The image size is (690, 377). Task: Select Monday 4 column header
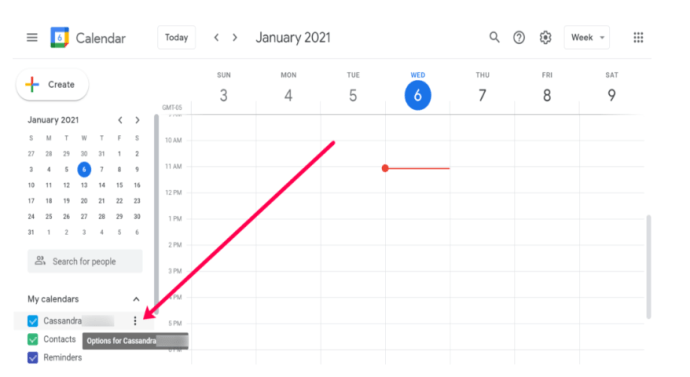288,89
